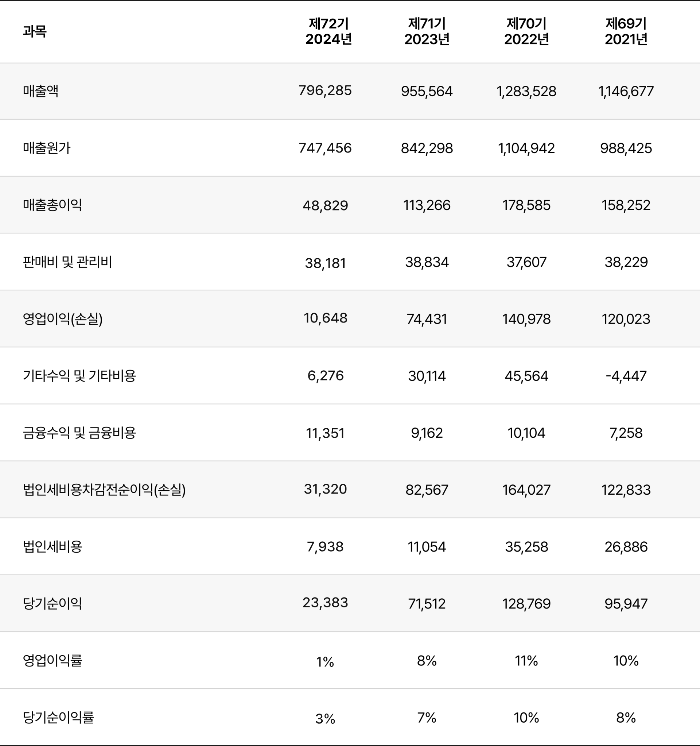
Task: Click the 과목 column header
Action: point(35,31)
